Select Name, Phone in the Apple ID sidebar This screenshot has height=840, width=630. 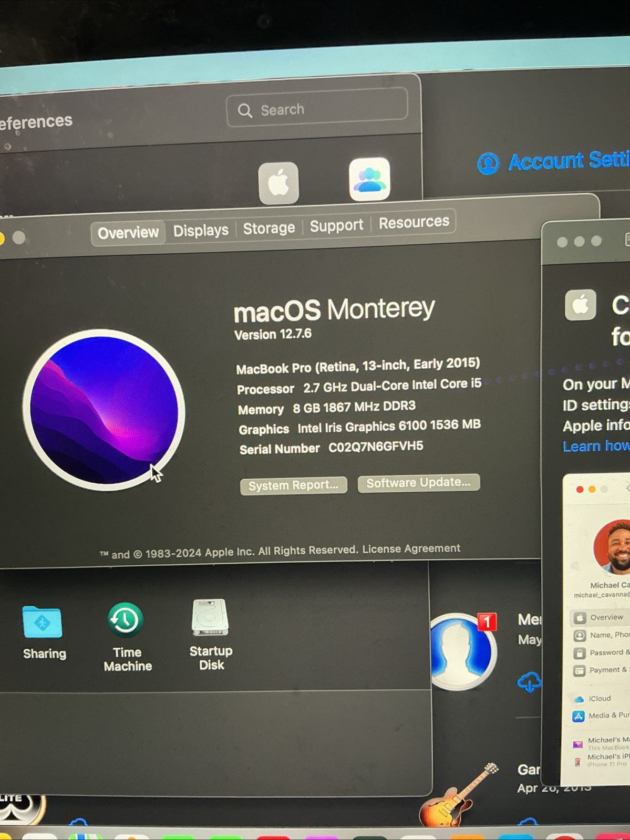pyautogui.click(x=602, y=635)
